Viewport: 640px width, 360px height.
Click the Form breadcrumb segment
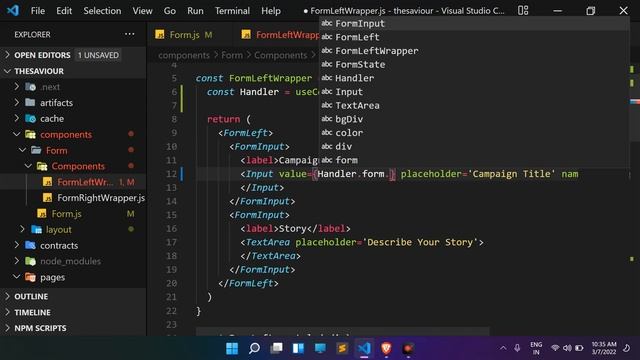click(x=232, y=55)
